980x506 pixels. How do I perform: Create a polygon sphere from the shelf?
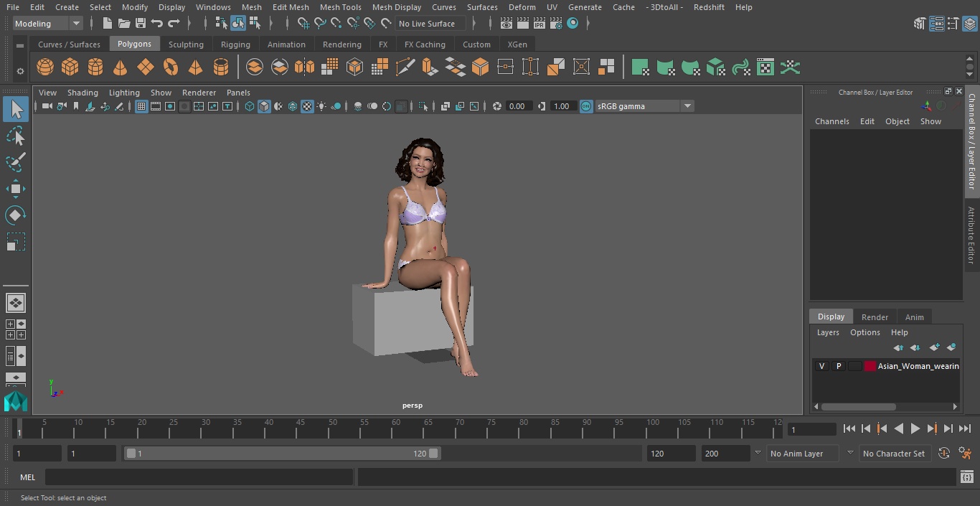(x=45, y=67)
